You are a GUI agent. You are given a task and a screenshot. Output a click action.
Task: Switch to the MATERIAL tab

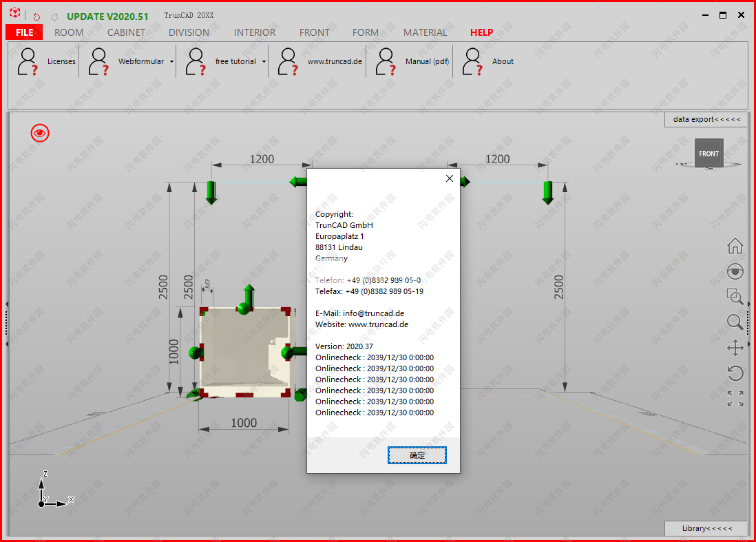(x=426, y=32)
